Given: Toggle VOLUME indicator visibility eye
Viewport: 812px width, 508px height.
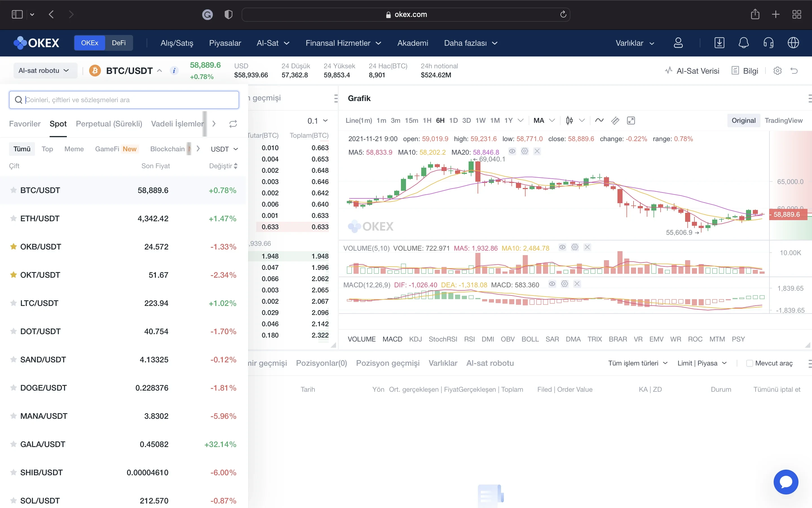Looking at the screenshot, I should pyautogui.click(x=562, y=247).
